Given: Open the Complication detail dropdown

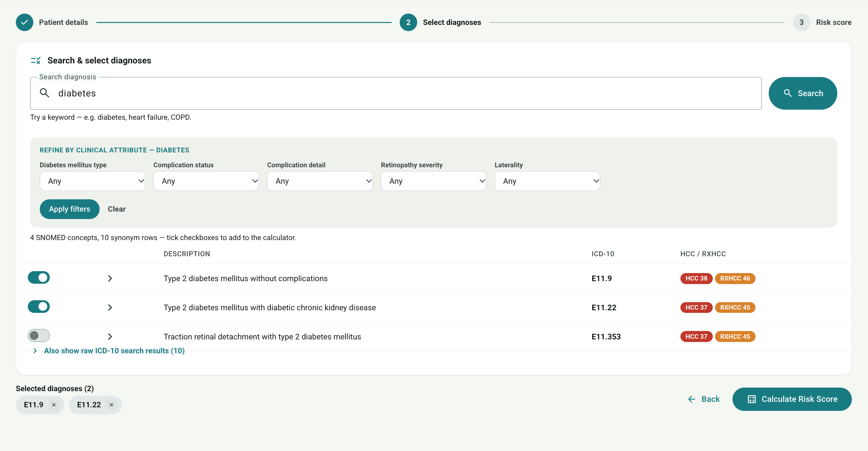Looking at the screenshot, I should 320,181.
